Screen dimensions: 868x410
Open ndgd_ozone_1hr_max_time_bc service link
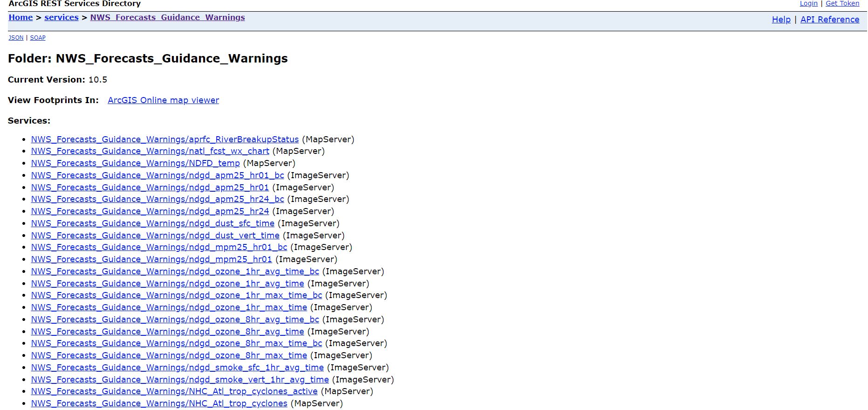pos(177,295)
